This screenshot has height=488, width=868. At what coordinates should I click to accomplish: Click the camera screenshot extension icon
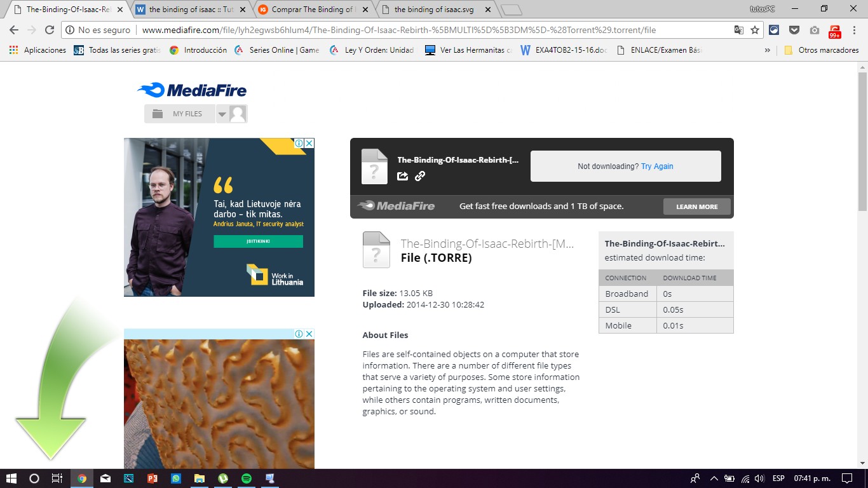coord(815,30)
